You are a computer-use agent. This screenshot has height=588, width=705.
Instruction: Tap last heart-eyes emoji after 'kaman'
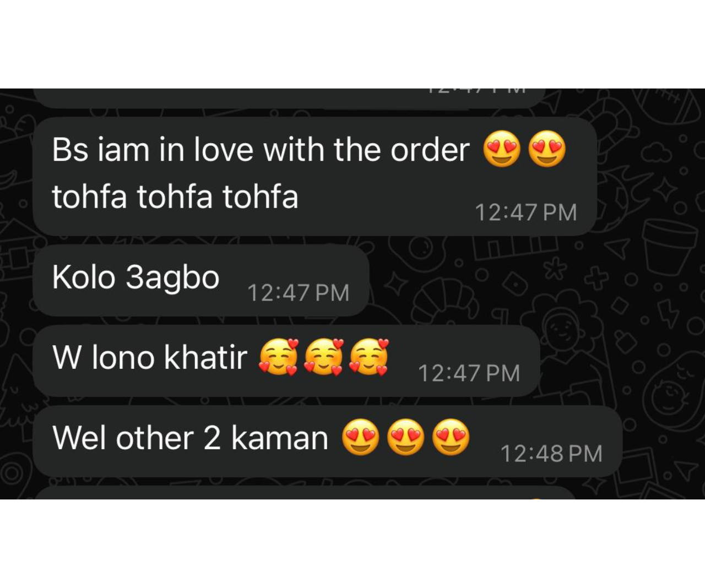451,438
